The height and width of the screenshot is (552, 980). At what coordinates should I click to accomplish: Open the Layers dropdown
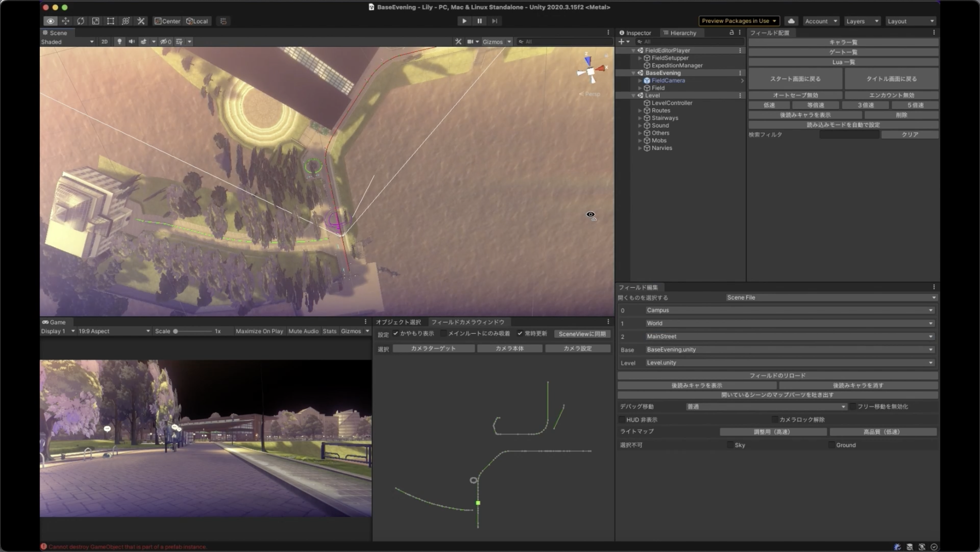point(862,21)
